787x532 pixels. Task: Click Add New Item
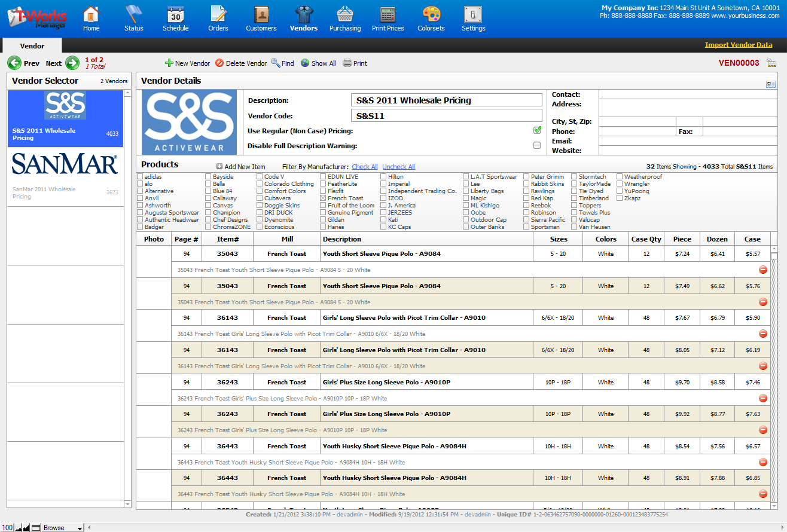(x=240, y=167)
